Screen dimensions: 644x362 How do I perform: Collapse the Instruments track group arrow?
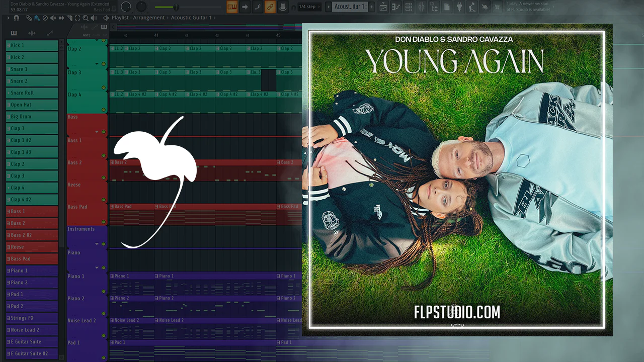click(x=97, y=244)
